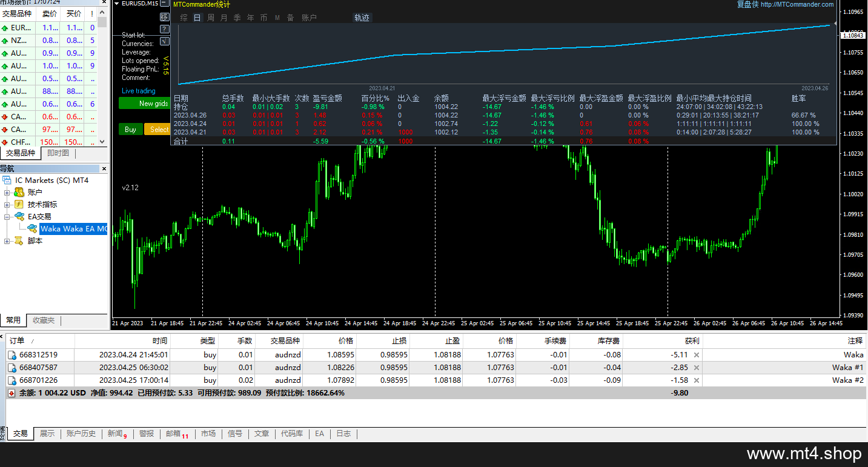Open the http://MTCommander.com link
Image resolution: width=868 pixels, height=467 pixels.
click(797, 4)
